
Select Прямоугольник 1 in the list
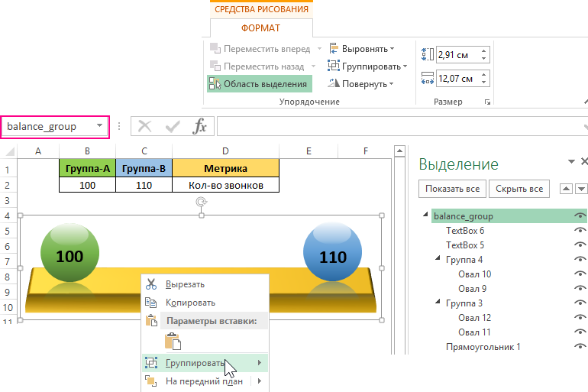(x=483, y=347)
